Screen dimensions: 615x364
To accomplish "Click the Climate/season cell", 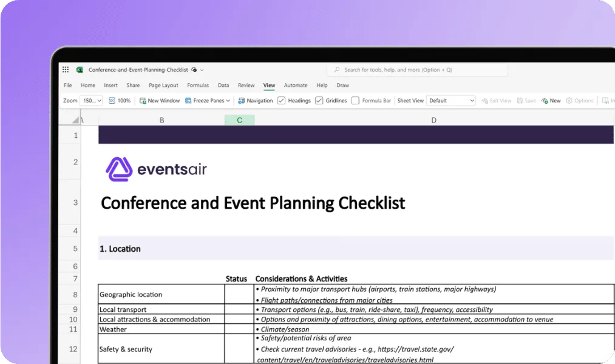I will click(434, 329).
